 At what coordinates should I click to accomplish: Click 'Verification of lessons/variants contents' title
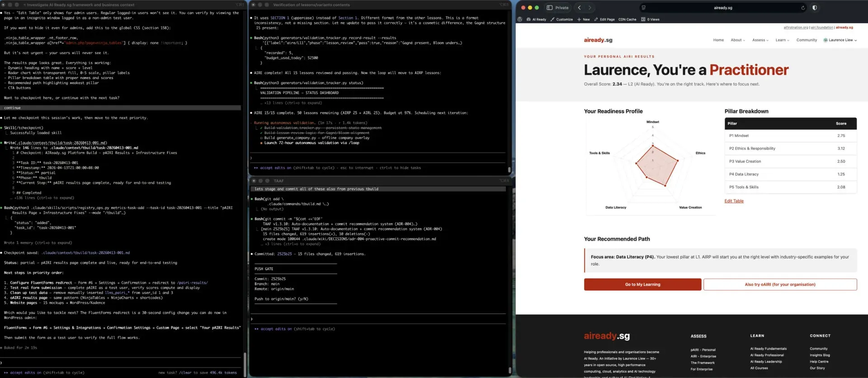coord(311,5)
